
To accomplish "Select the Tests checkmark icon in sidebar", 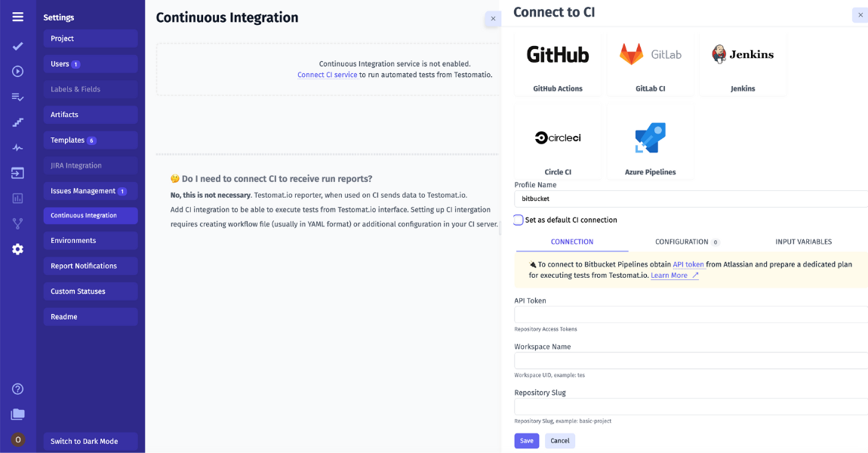I will click(17, 46).
